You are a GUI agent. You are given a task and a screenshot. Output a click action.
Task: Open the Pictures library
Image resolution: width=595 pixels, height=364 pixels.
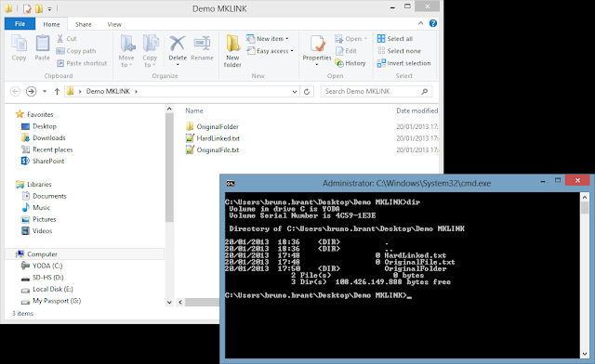[x=44, y=219]
